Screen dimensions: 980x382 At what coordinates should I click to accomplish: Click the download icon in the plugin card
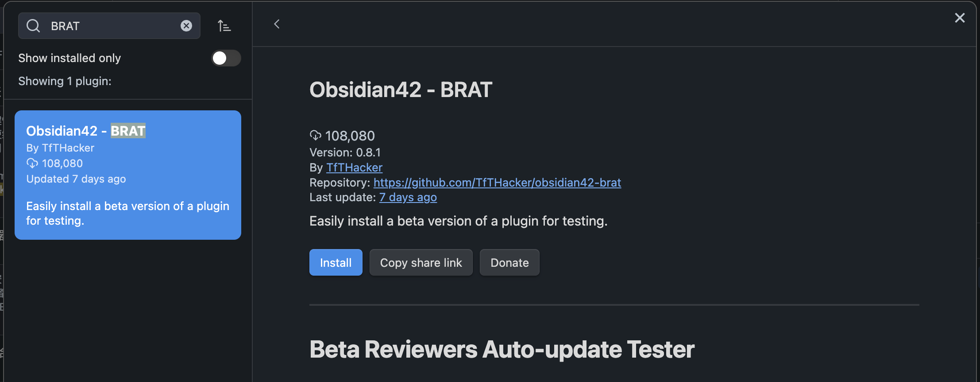pyautogui.click(x=32, y=163)
